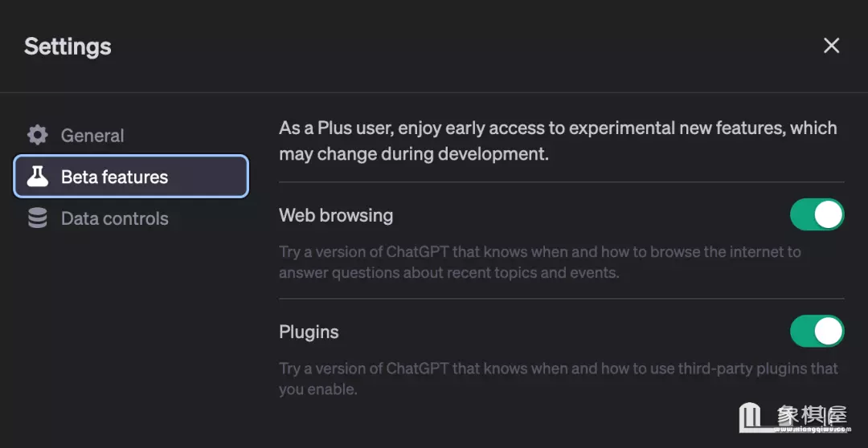
Task: Turn off the Plugins switch
Action: [x=817, y=332]
